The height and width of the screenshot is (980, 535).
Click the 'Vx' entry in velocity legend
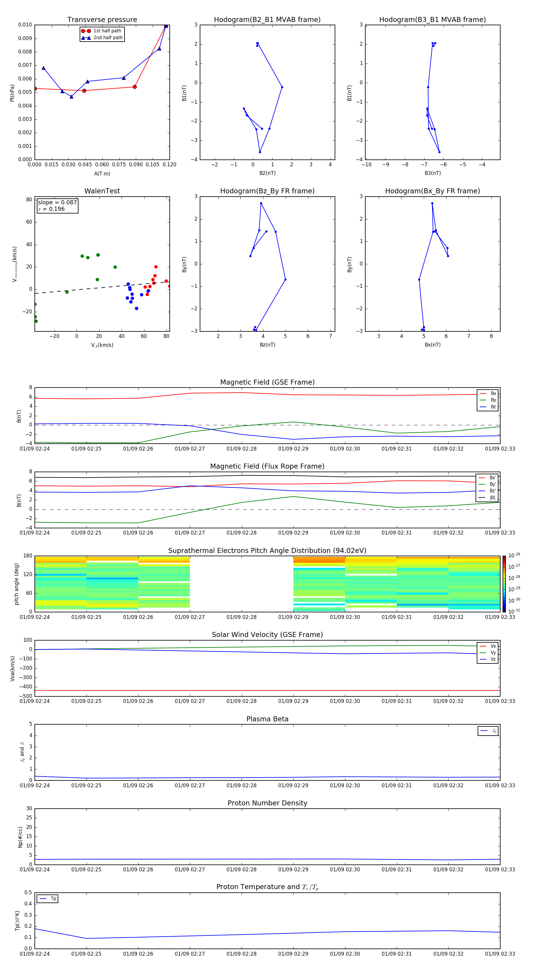coord(488,646)
